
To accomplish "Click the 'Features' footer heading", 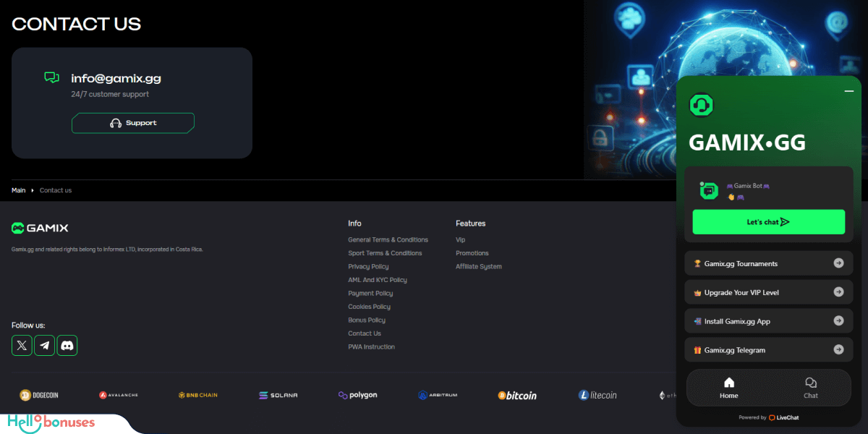I will [x=471, y=224].
